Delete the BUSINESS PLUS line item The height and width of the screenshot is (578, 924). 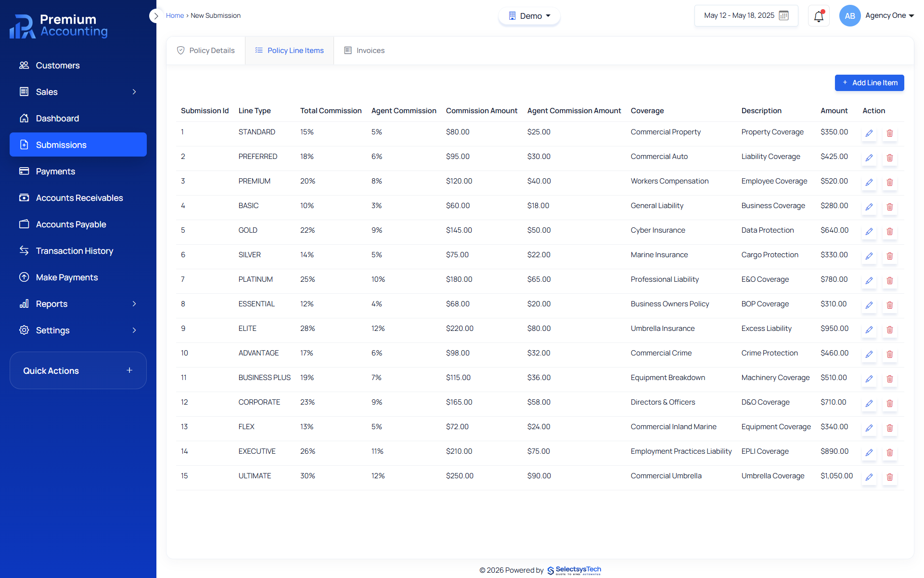coord(890,379)
